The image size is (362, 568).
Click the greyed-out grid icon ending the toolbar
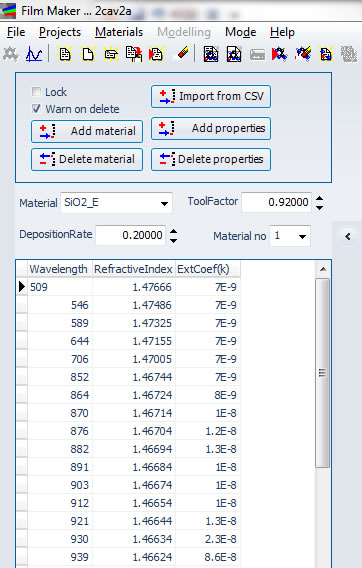[349, 55]
